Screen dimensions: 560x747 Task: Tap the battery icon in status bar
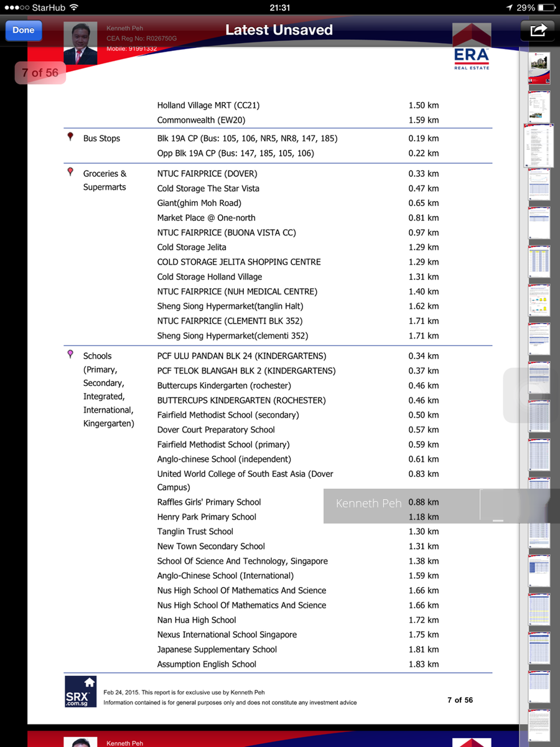546,7
